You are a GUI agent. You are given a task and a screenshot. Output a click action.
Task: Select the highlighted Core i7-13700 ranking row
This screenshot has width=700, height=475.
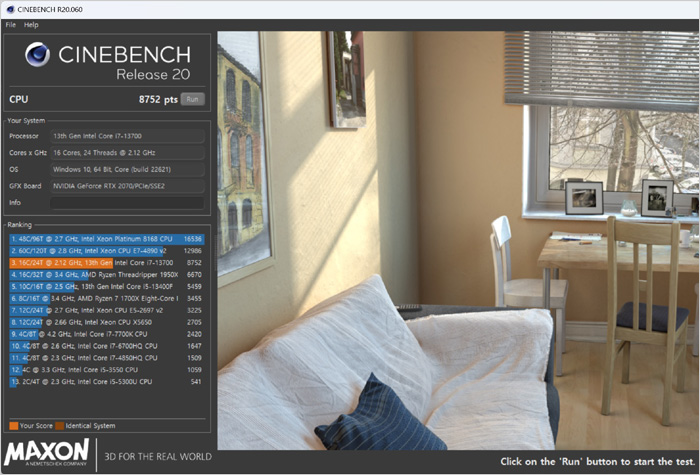click(x=107, y=263)
